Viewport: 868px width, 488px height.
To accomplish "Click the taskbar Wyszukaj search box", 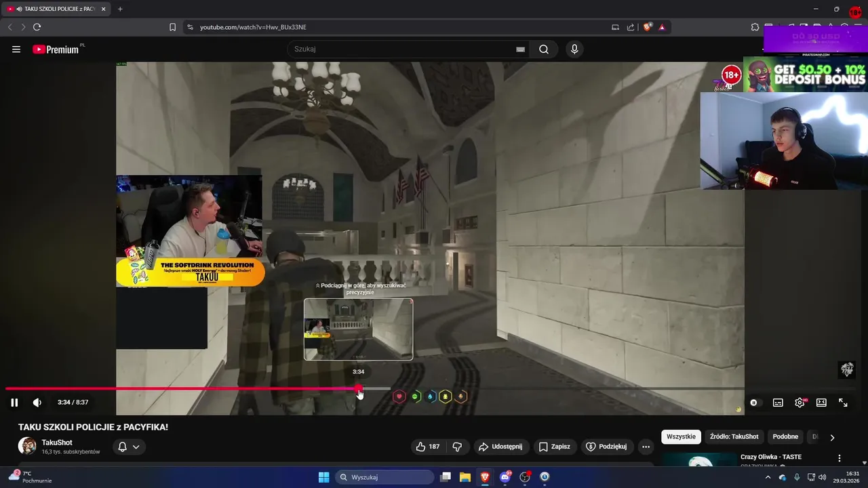I will click(384, 477).
